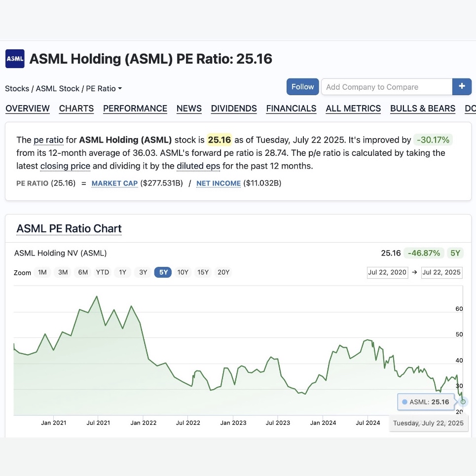Screen dimensions: 476x476
Task: Open the ASML PE Ratio Chart heading link
Action: coord(69,228)
